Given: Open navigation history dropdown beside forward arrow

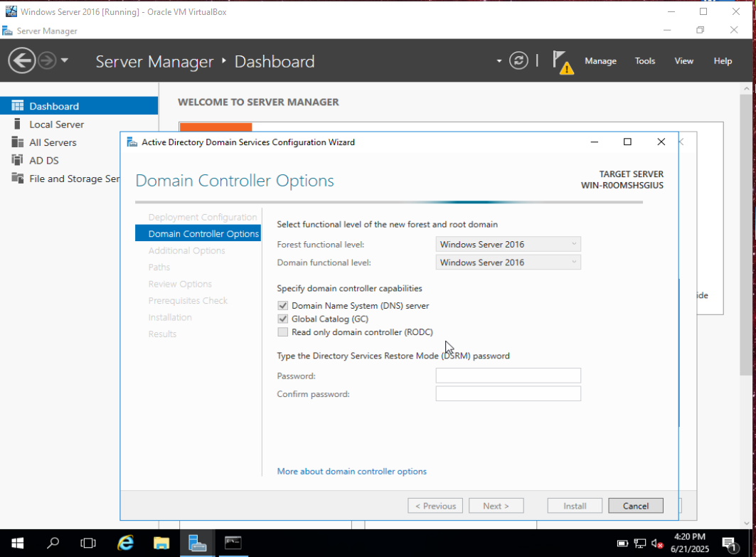Looking at the screenshot, I should 65,60.
